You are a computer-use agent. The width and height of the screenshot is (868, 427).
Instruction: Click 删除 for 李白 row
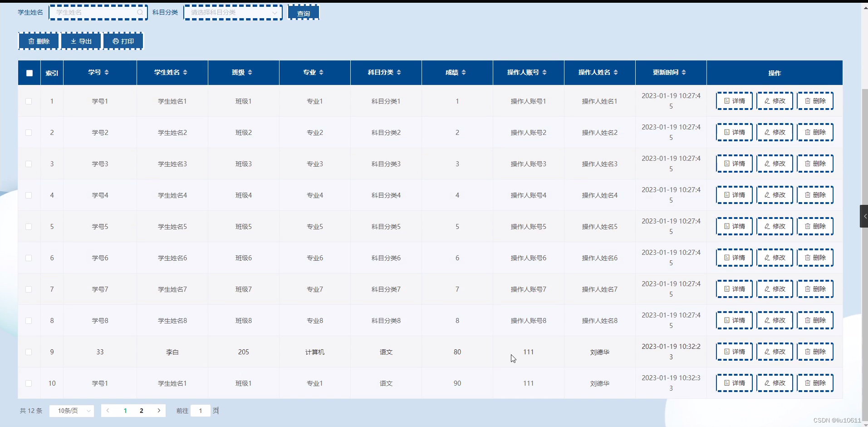tap(815, 352)
